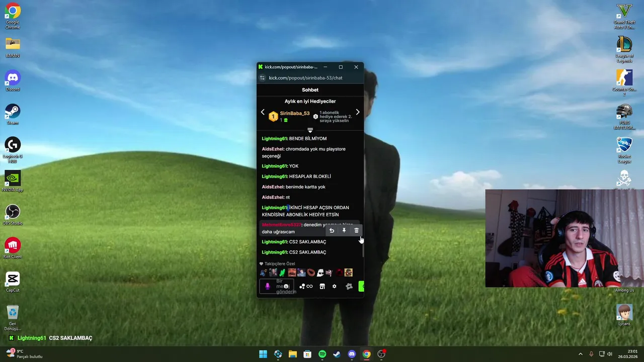Click the 'Lightning61: YOK' chat message
The image size is (644, 362).
pyautogui.click(x=280, y=166)
